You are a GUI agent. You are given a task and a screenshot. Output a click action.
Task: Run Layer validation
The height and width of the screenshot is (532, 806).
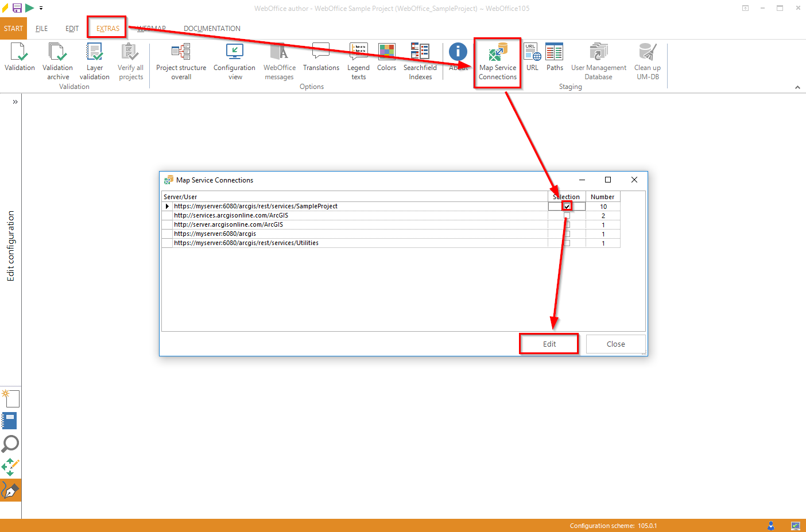tap(95, 61)
